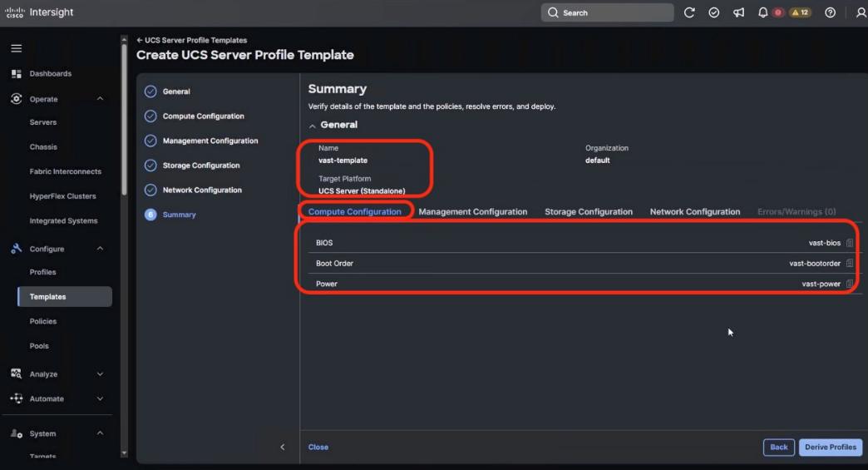This screenshot has height=470, width=868.
Task: Click the Summary step number icon
Action: (x=150, y=215)
